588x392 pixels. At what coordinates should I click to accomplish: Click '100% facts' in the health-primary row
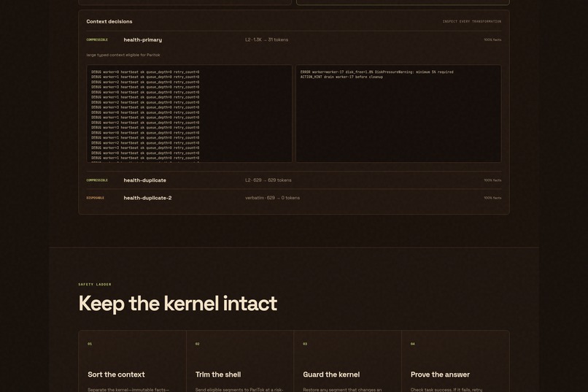click(x=492, y=39)
